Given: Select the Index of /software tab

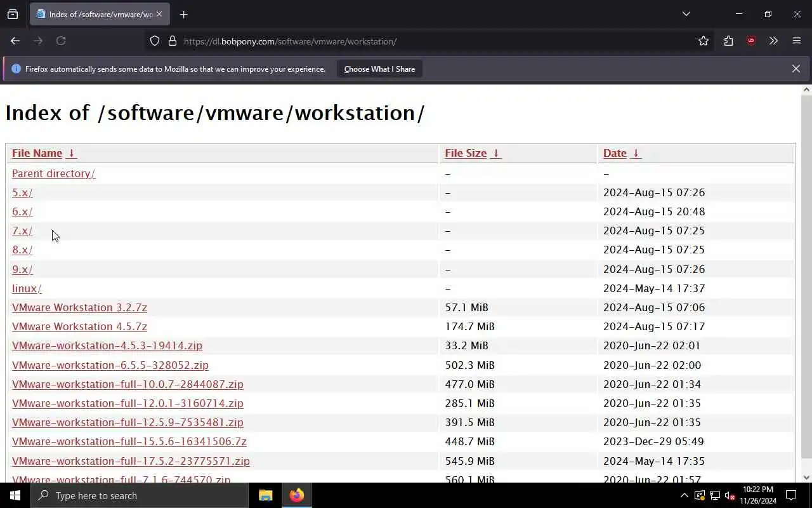Looking at the screenshot, I should (100, 14).
